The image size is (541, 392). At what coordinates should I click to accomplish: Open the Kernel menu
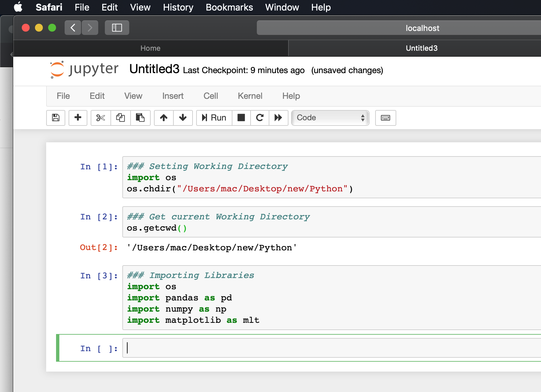[250, 96]
